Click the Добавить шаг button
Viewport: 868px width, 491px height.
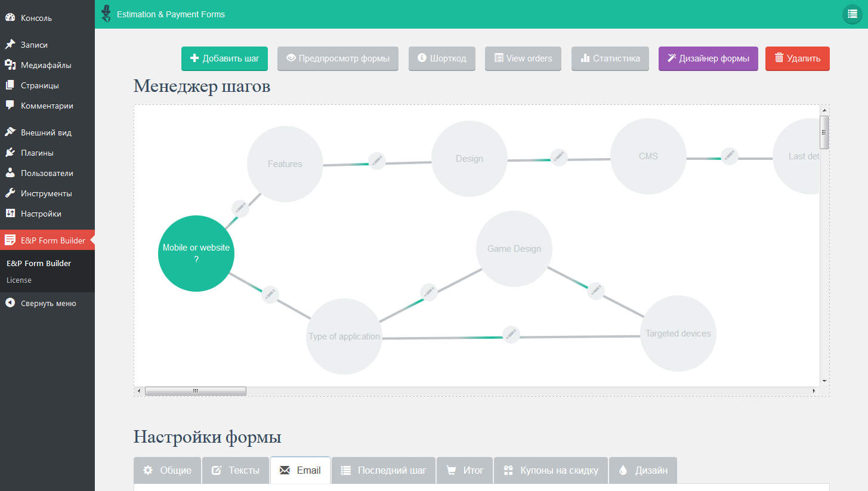point(224,58)
